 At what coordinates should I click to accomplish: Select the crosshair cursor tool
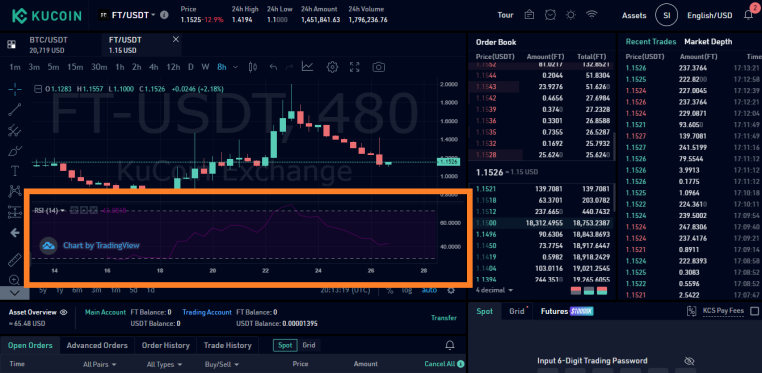click(15, 88)
